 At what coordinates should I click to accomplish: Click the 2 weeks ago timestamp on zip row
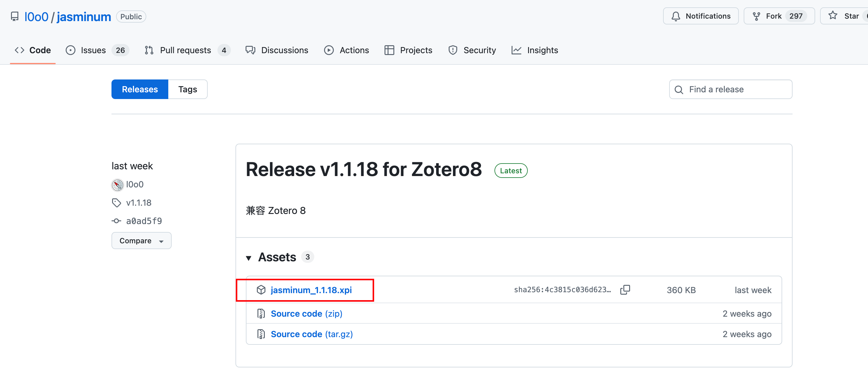pos(747,313)
